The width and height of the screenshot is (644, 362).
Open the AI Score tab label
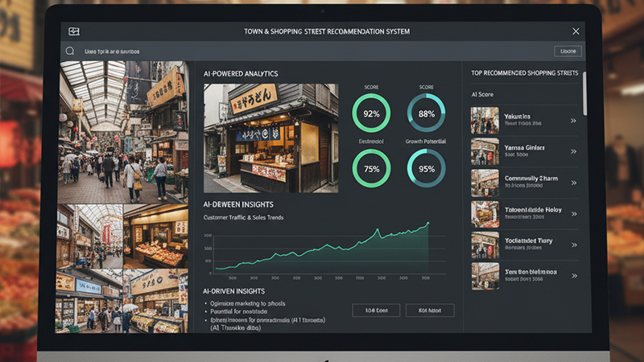[482, 94]
